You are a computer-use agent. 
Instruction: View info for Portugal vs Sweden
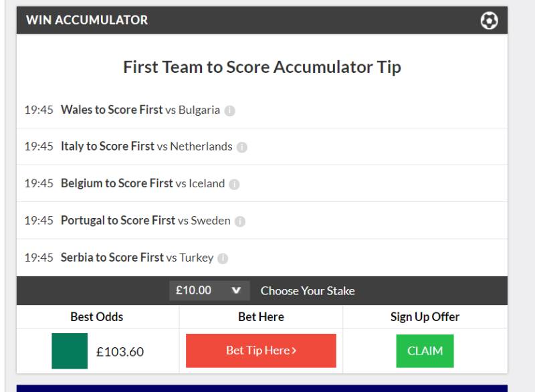point(239,221)
